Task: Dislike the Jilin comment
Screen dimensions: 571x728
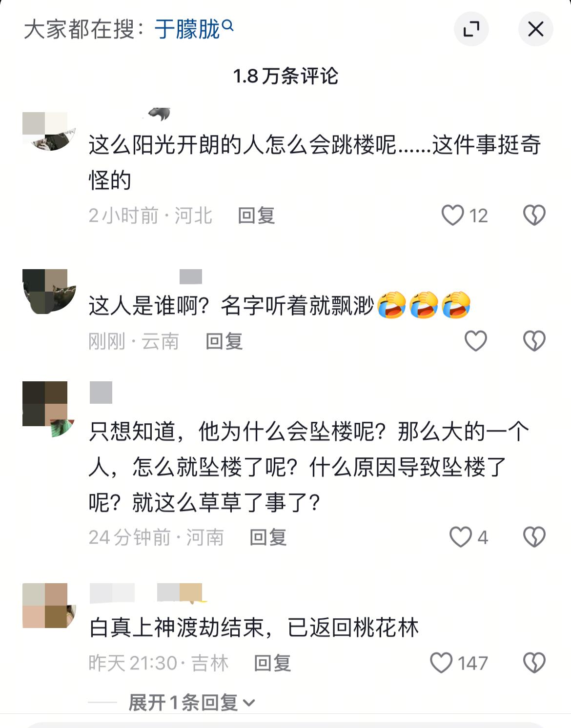Action: click(x=534, y=663)
